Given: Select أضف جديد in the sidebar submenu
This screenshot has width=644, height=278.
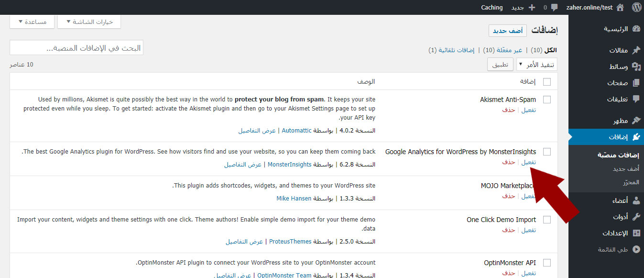Looking at the screenshot, I should tap(626, 169).
